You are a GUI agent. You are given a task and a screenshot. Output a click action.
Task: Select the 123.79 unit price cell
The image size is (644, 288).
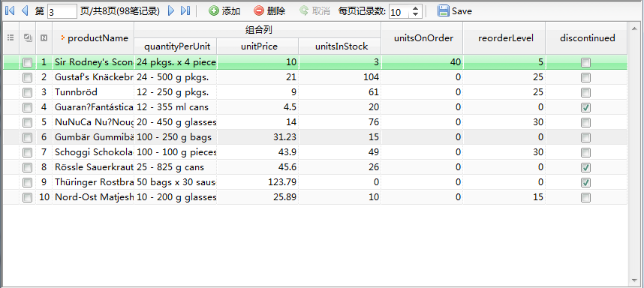pyautogui.click(x=257, y=182)
